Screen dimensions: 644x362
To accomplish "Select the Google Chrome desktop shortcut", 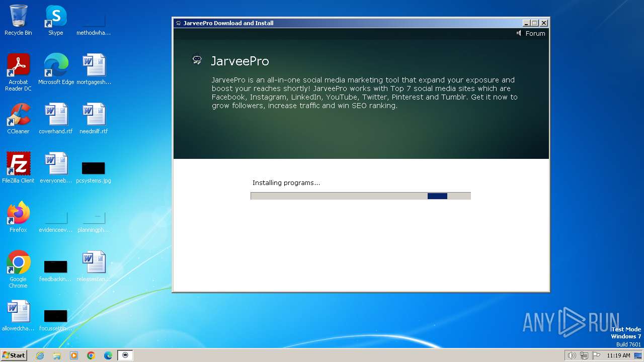I will pos(18,269).
